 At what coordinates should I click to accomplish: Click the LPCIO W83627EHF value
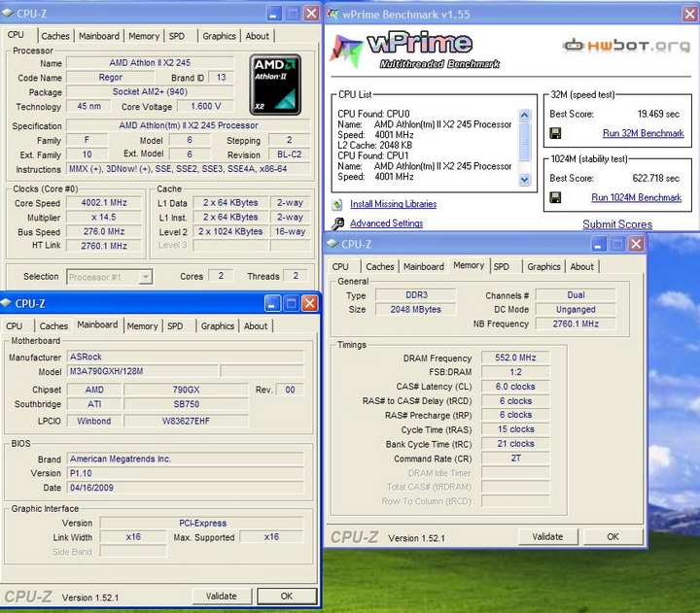tap(186, 421)
